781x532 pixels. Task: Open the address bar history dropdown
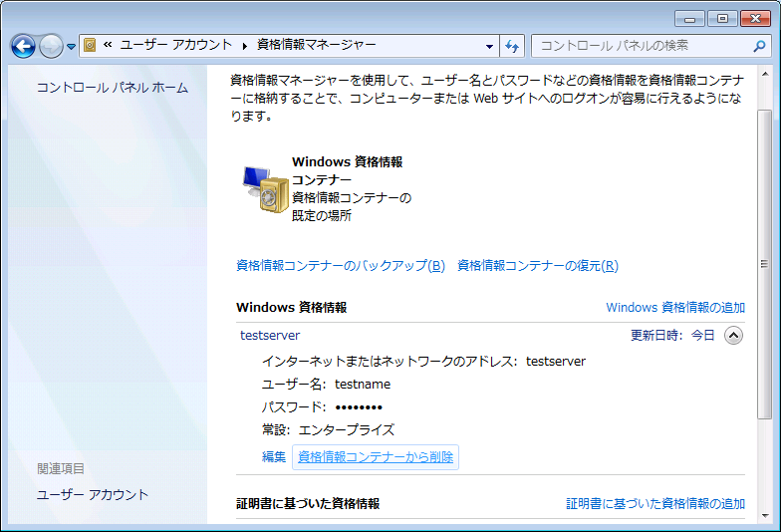(x=489, y=46)
